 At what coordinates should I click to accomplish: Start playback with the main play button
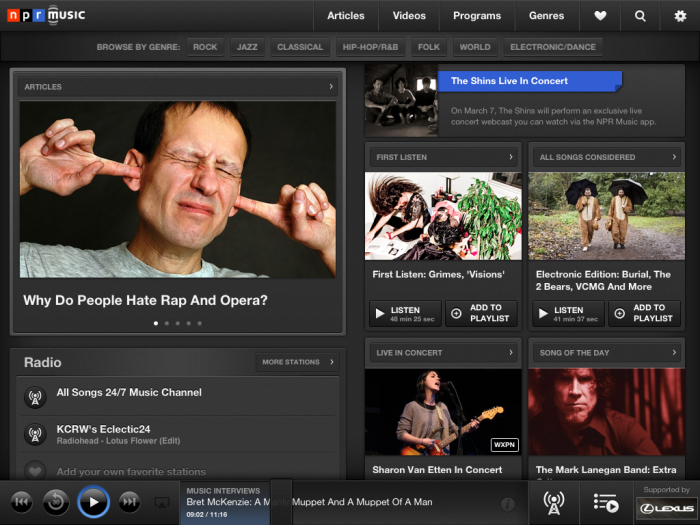pyautogui.click(x=93, y=502)
